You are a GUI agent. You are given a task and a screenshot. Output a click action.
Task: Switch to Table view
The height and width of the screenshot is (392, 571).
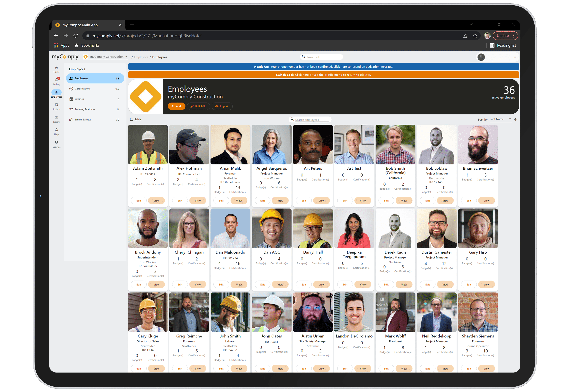pyautogui.click(x=136, y=119)
